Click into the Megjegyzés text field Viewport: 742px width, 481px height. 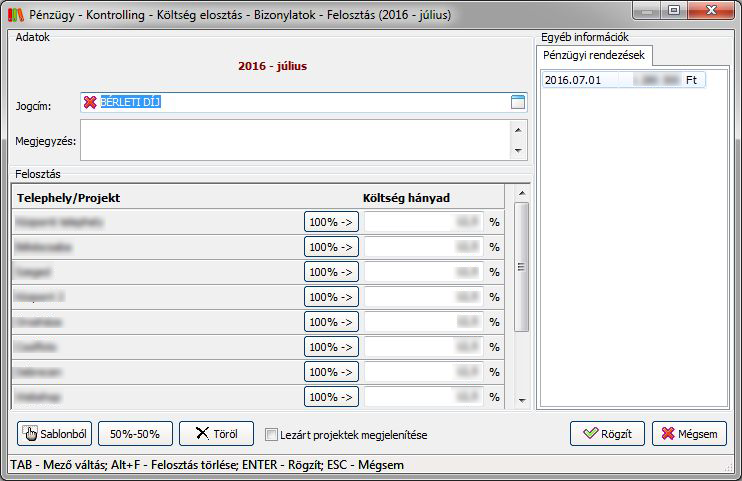[x=295, y=140]
